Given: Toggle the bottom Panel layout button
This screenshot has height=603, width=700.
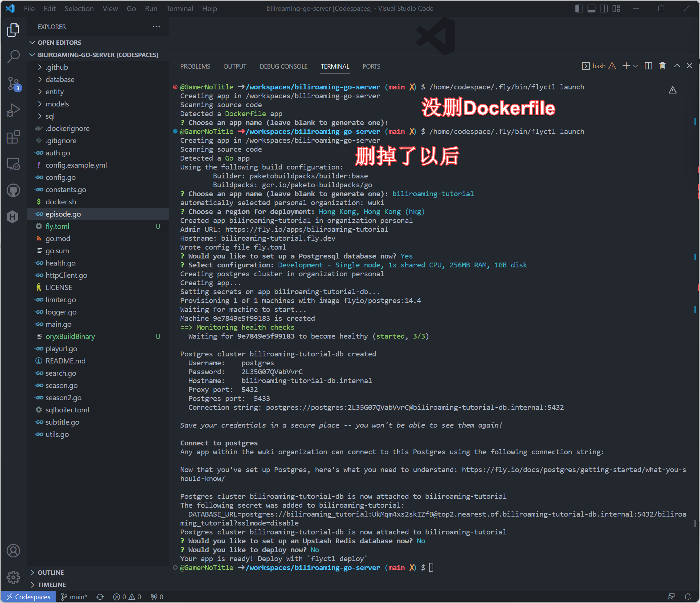Looking at the screenshot, I should (x=591, y=9).
